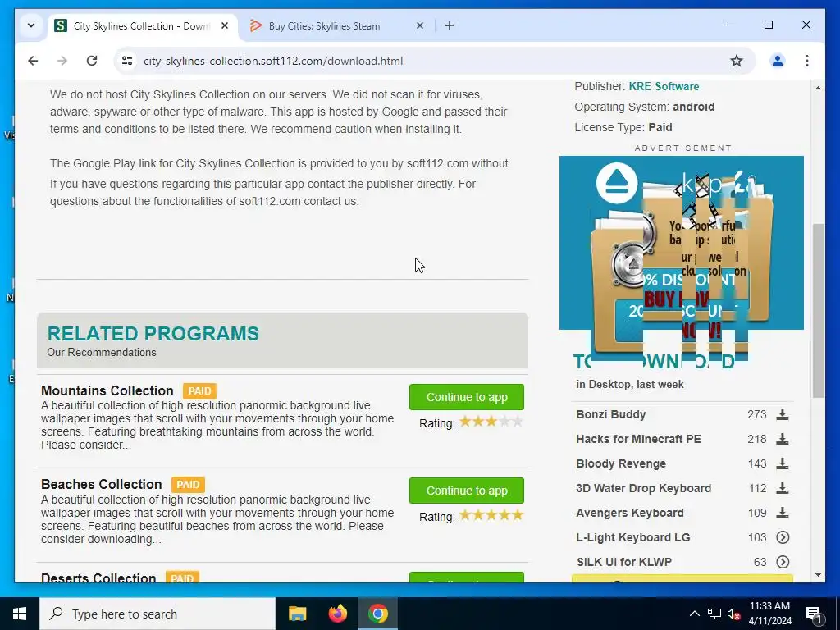Viewport: 840px width, 630px height.
Task: Open Hacks for Minecraft PE link
Action: pos(638,440)
